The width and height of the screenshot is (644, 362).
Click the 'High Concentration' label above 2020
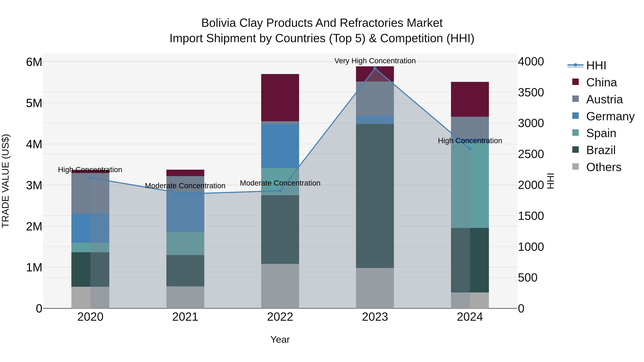pos(90,170)
